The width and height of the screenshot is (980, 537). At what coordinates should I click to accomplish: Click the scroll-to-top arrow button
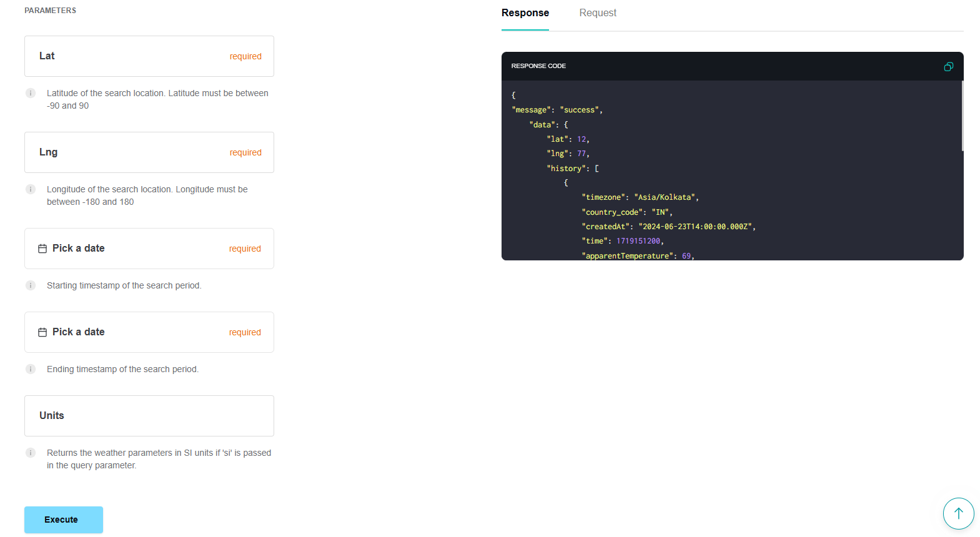coord(959,513)
